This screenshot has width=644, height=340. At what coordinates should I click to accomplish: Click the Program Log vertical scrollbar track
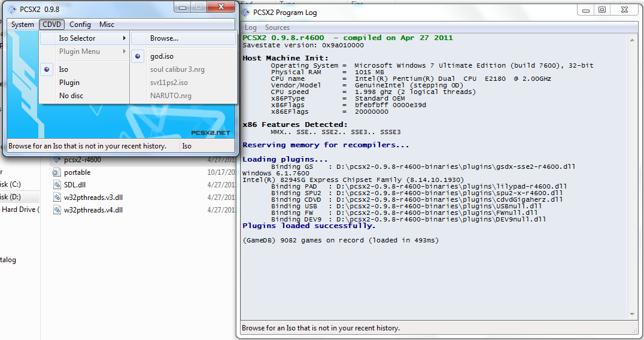coord(632,177)
